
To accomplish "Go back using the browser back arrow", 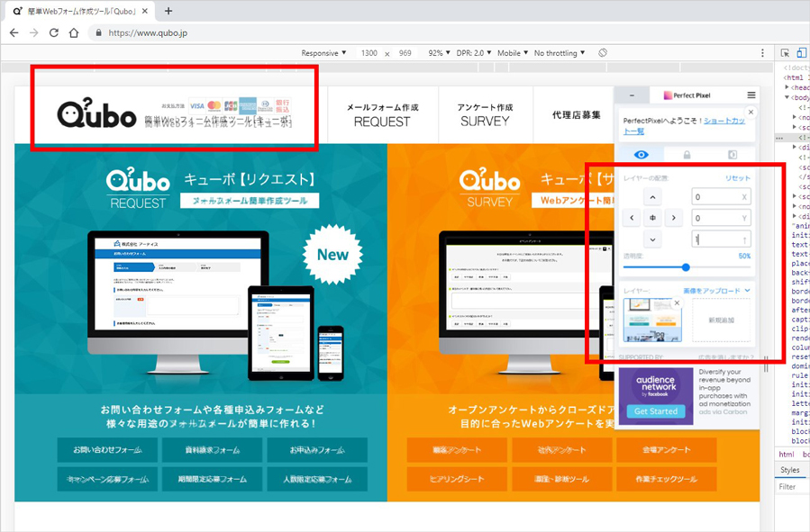I will pyautogui.click(x=14, y=33).
